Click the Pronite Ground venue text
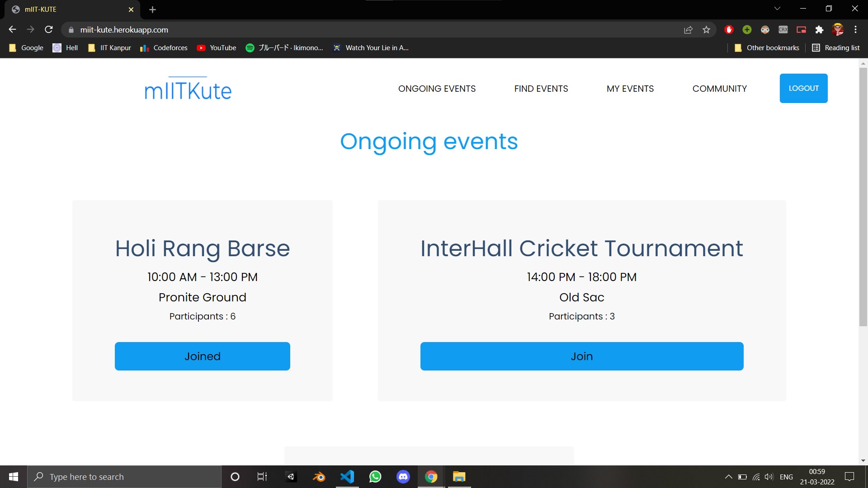Screen dimensions: 868x488 point(203,297)
